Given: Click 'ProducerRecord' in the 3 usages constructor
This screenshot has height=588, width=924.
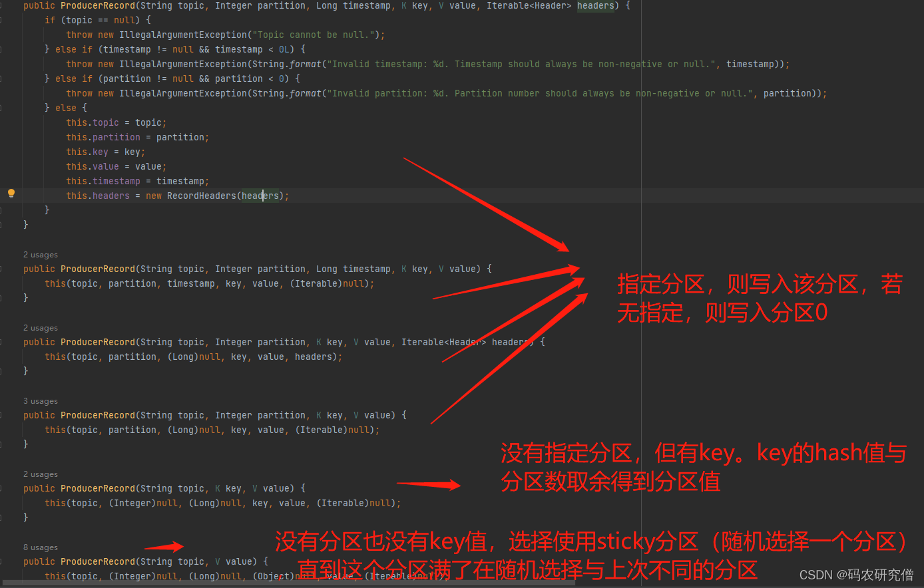Looking at the screenshot, I should [x=98, y=415].
